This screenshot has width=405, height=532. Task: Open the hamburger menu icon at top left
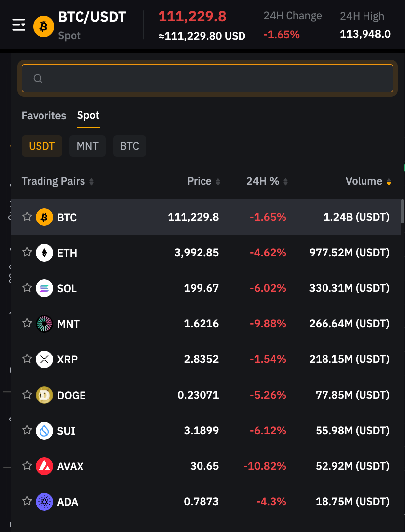tap(19, 25)
